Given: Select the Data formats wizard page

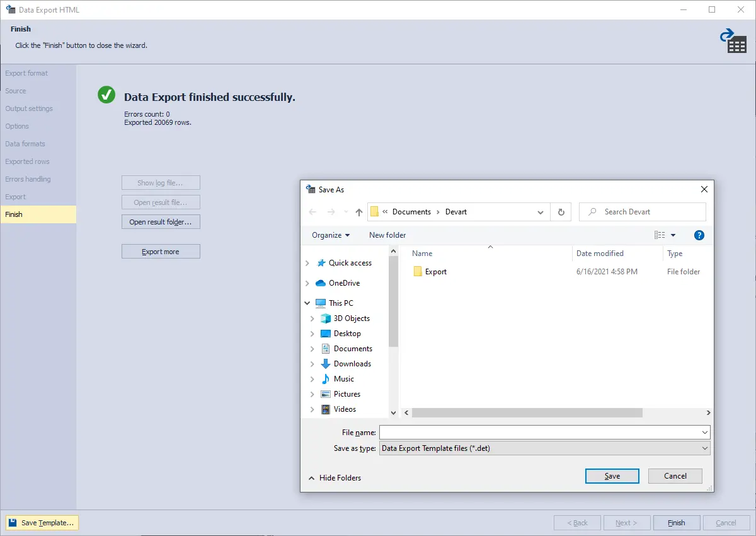Looking at the screenshot, I should tap(25, 144).
